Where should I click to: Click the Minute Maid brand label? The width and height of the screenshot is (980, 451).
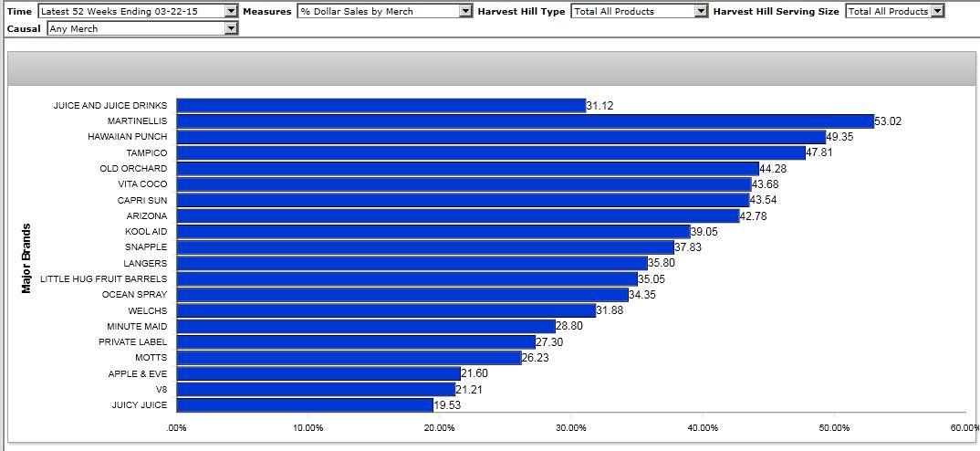coord(136,326)
